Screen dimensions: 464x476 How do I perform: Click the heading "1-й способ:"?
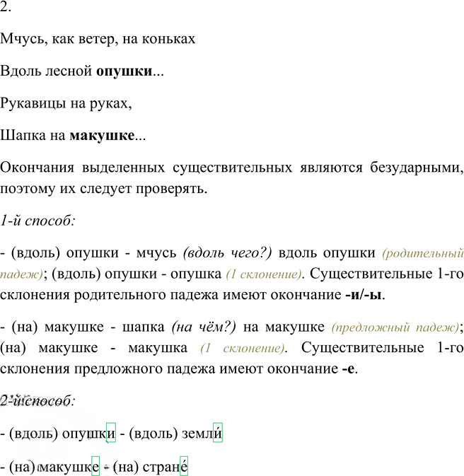click(x=37, y=221)
